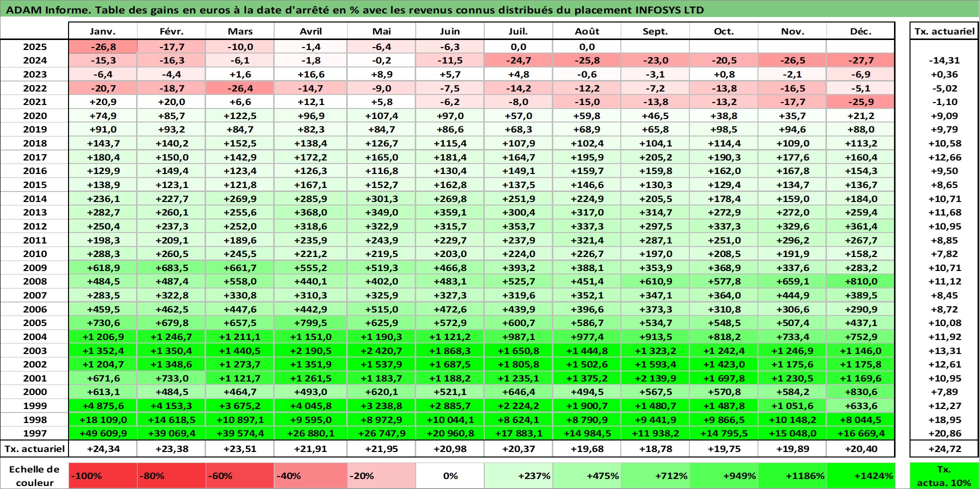Click the +10 044,1 cell in Juin 1998
Image resolution: width=980 pixels, height=489 pixels.
pyautogui.click(x=450, y=419)
